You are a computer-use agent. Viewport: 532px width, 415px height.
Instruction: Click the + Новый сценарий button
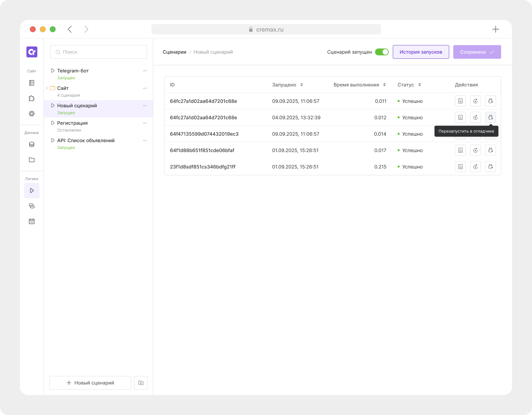pyautogui.click(x=90, y=383)
